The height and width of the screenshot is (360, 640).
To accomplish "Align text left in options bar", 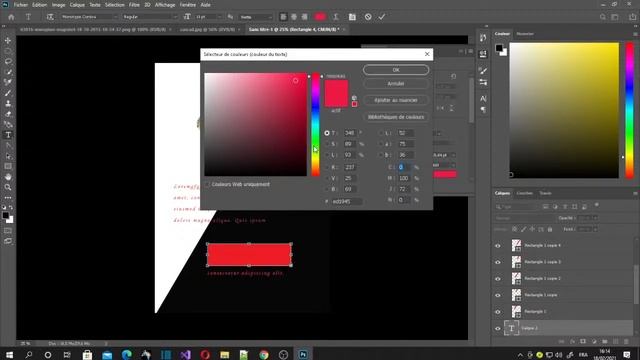I will tap(283, 17).
